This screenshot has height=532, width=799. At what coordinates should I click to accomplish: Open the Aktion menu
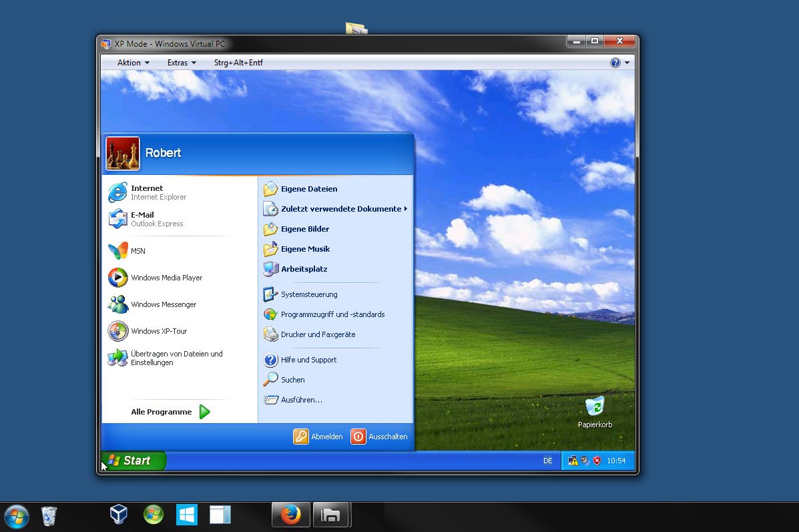131,62
